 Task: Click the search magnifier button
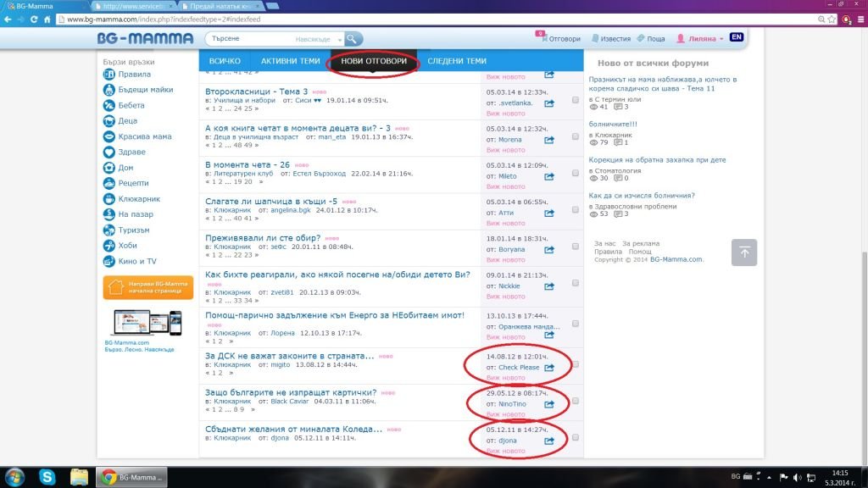[x=353, y=38]
